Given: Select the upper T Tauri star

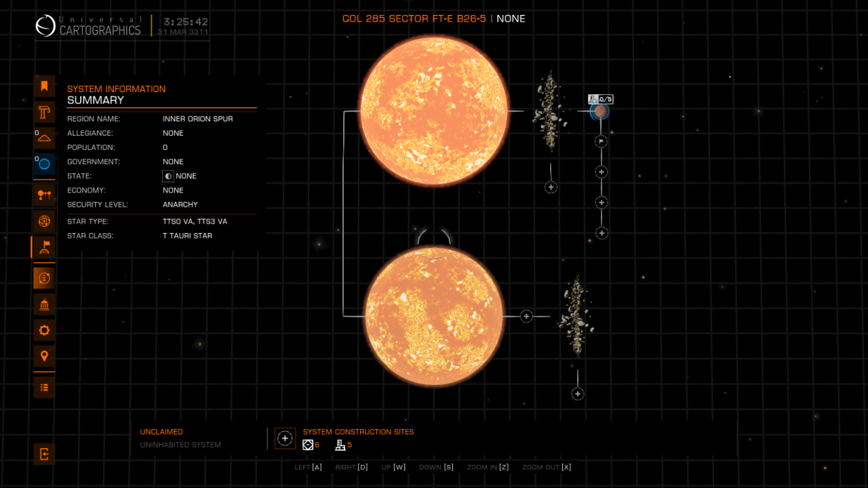Looking at the screenshot, I should coord(433,110).
